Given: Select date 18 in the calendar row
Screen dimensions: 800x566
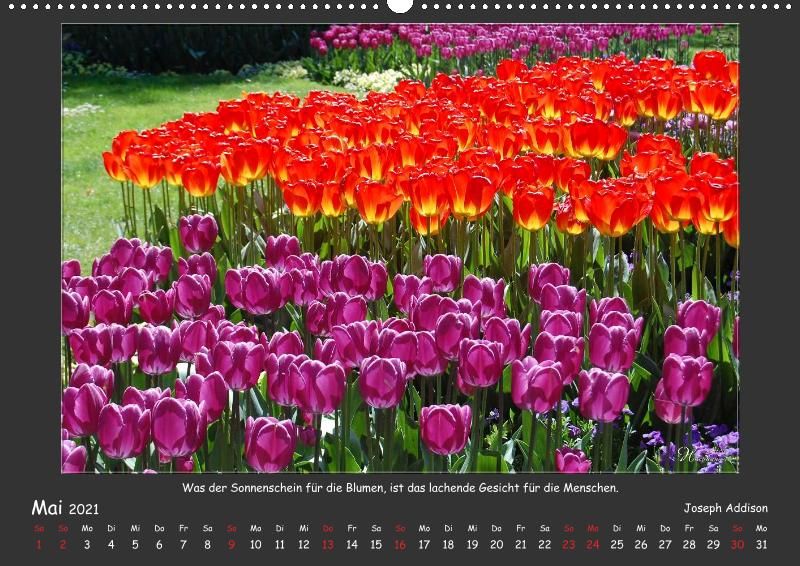Looking at the screenshot, I should pos(448,545).
